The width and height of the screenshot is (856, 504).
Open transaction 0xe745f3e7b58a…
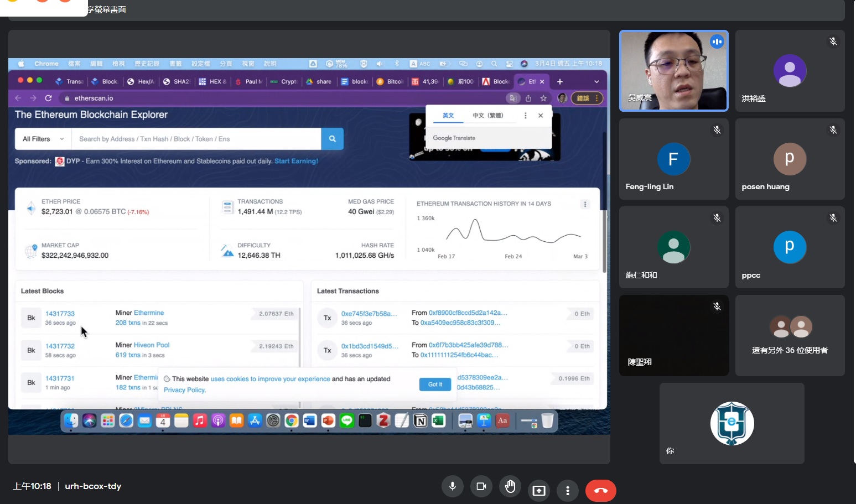click(x=369, y=314)
